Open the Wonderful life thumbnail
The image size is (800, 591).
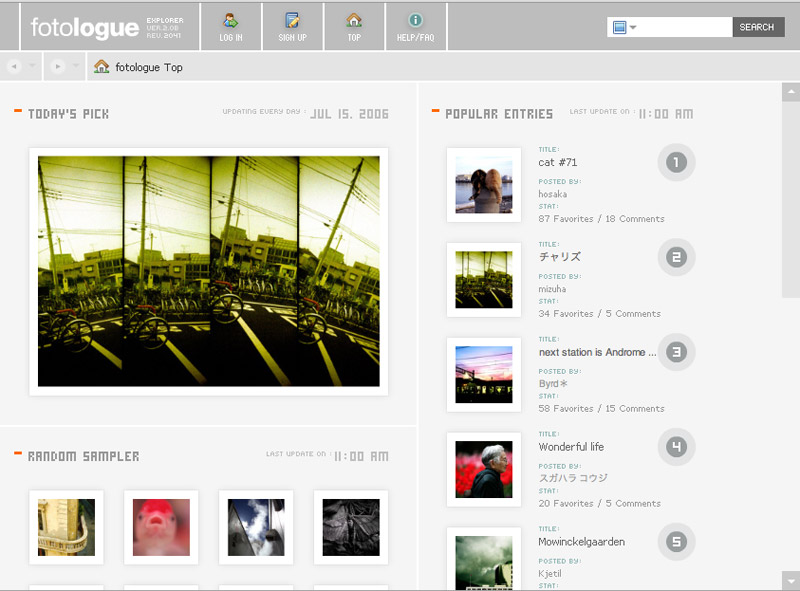[x=484, y=470]
